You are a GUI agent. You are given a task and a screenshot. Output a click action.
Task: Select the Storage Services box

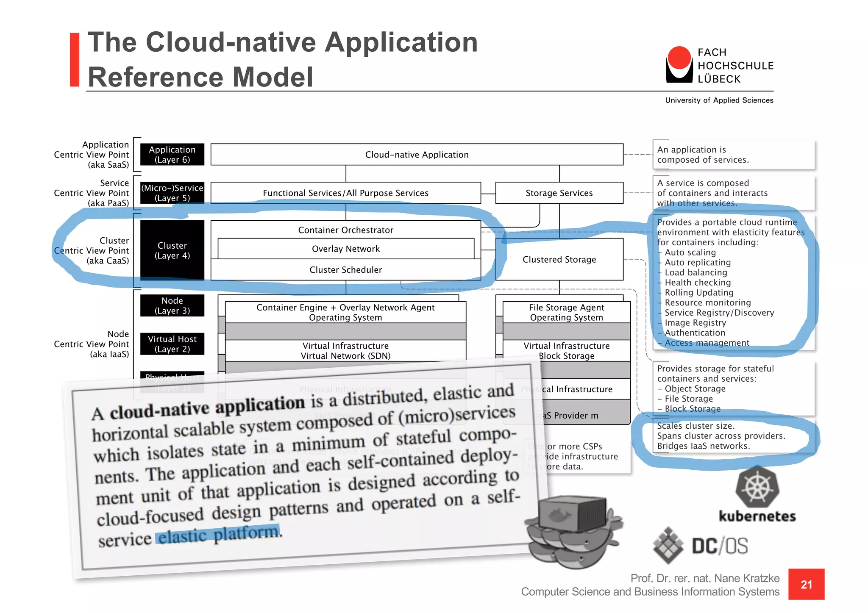(x=559, y=193)
